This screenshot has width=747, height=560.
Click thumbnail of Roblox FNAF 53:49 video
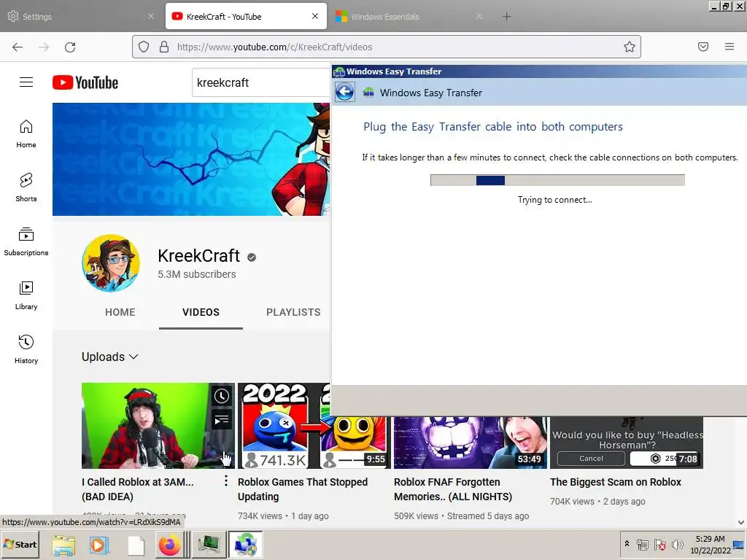coord(471,443)
